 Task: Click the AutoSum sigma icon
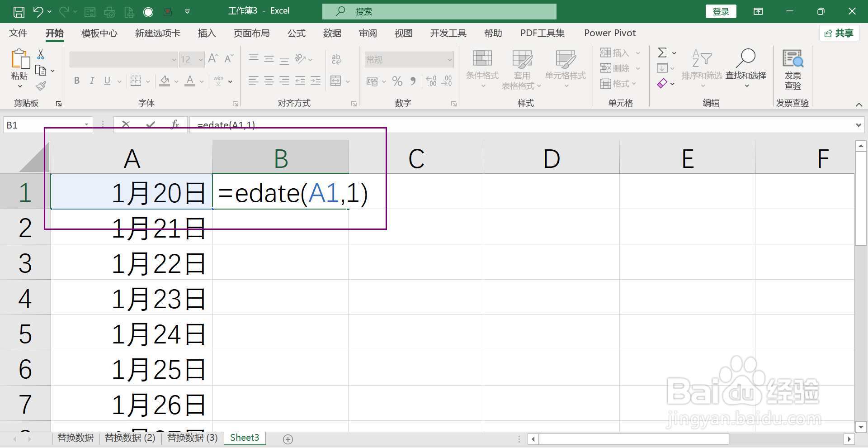(662, 52)
